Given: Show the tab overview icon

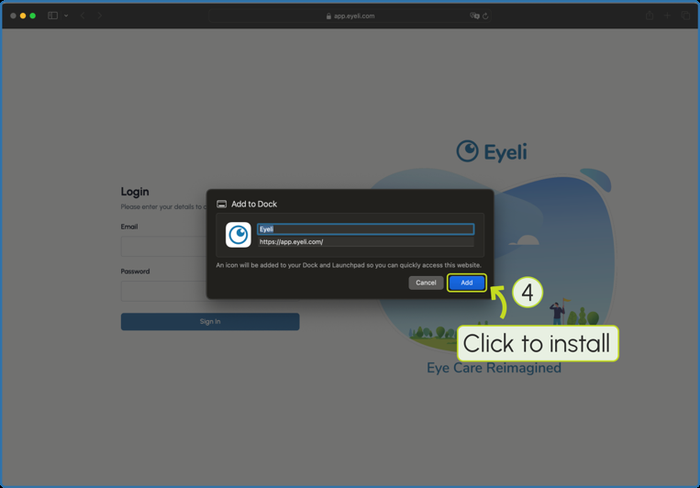Looking at the screenshot, I should [x=686, y=16].
